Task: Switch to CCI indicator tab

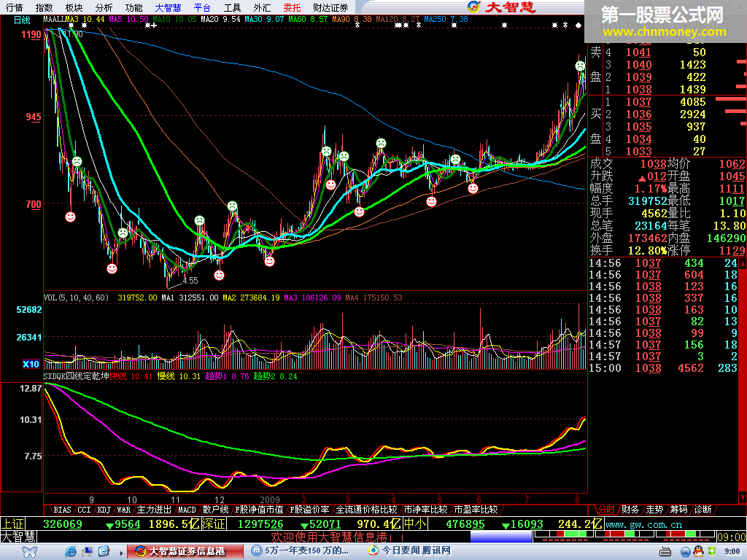Action: pos(85,510)
